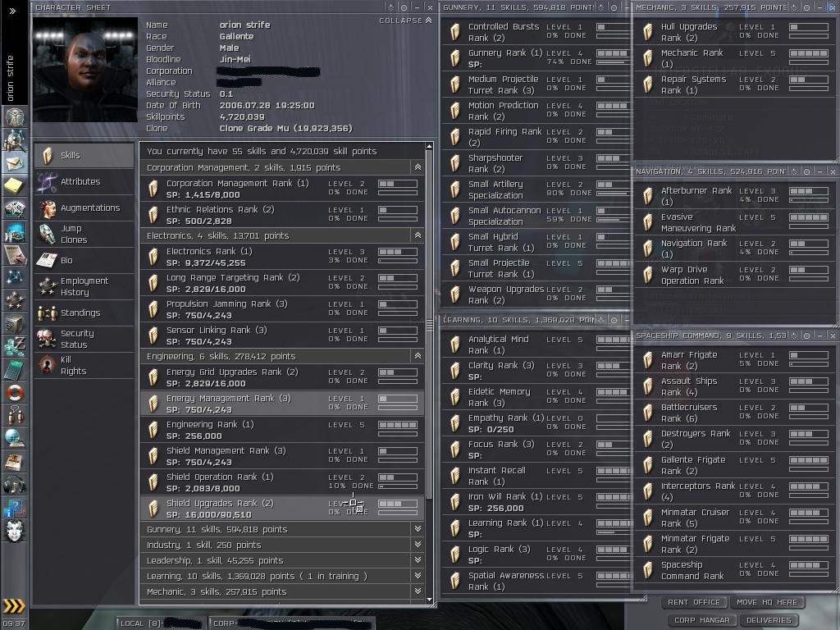Open the Mail envelope icon
The image size is (840, 630).
tap(15, 163)
